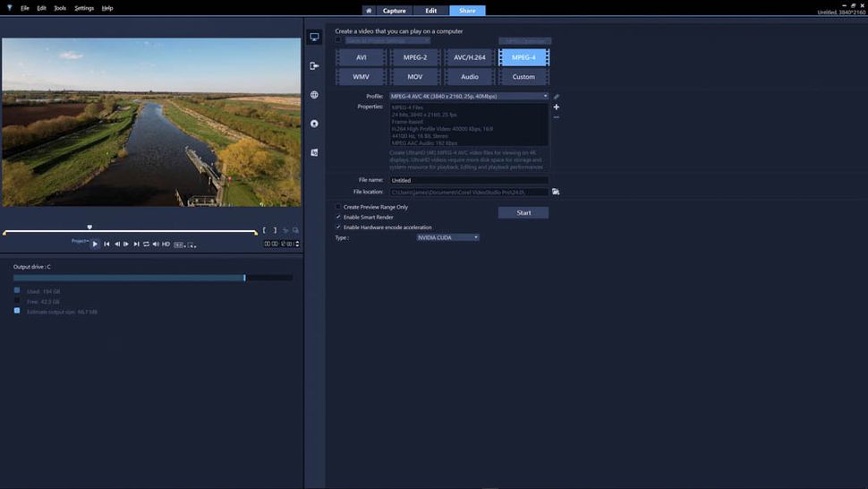Open the File menu
This screenshot has width=868, height=489.
[25, 8]
